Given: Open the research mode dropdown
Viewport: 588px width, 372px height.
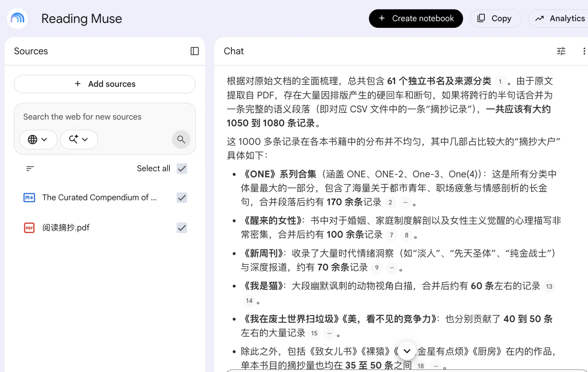Looking at the screenshot, I should click(x=79, y=139).
